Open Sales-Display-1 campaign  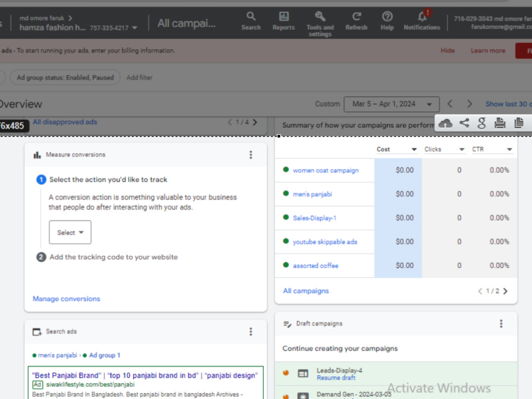point(314,218)
